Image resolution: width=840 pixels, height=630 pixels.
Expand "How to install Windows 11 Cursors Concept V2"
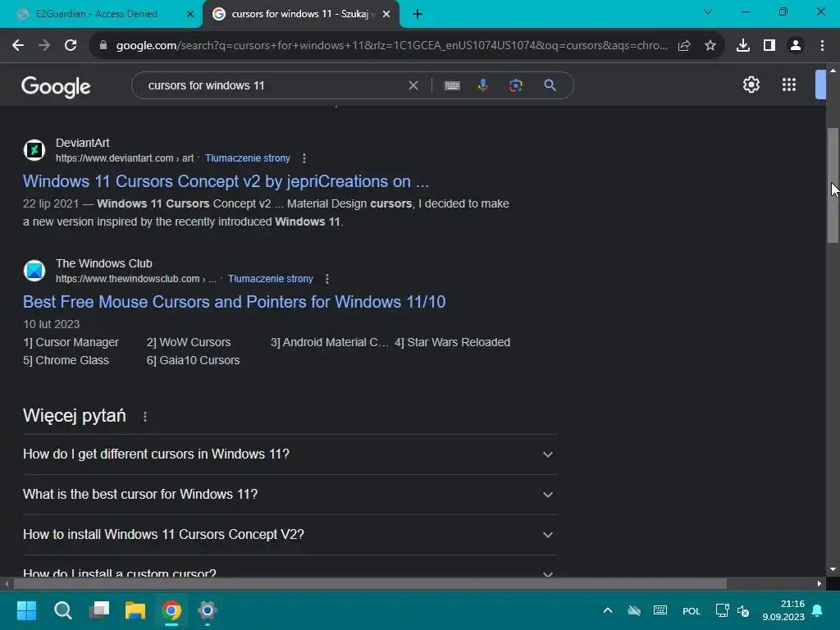pyautogui.click(x=290, y=535)
